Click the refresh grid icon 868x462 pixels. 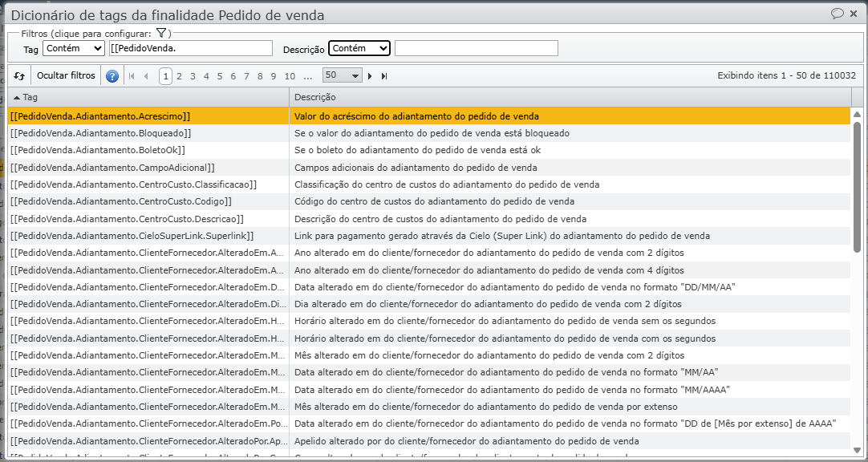pyautogui.click(x=19, y=76)
